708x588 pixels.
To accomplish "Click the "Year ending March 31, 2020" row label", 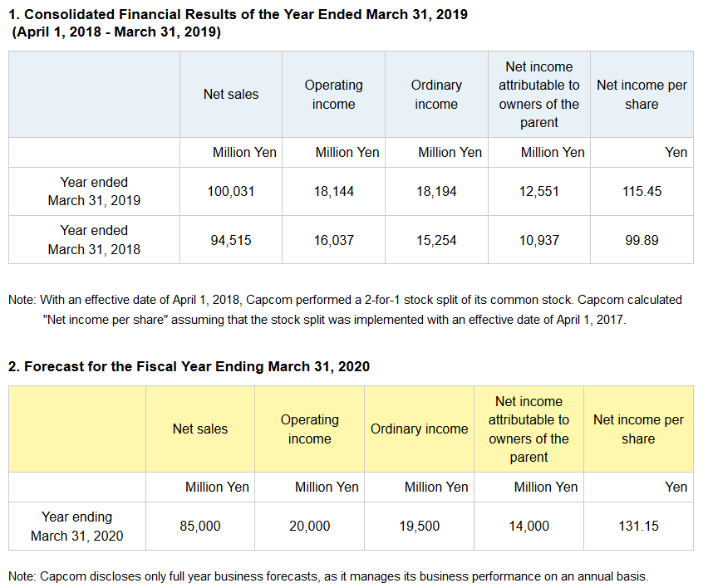I will click(77, 527).
